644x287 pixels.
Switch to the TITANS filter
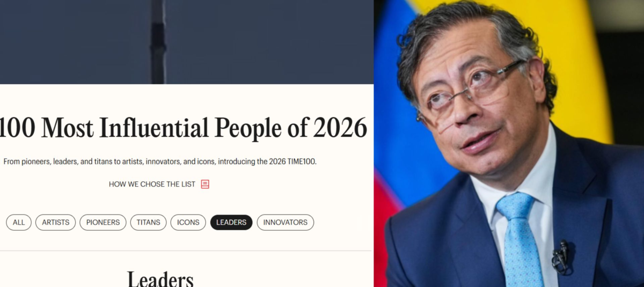click(x=148, y=222)
